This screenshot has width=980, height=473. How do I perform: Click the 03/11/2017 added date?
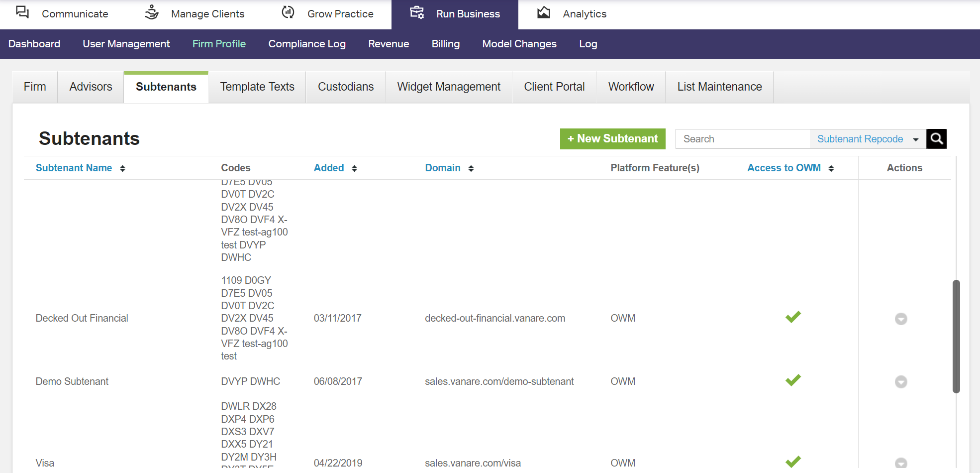tap(337, 318)
